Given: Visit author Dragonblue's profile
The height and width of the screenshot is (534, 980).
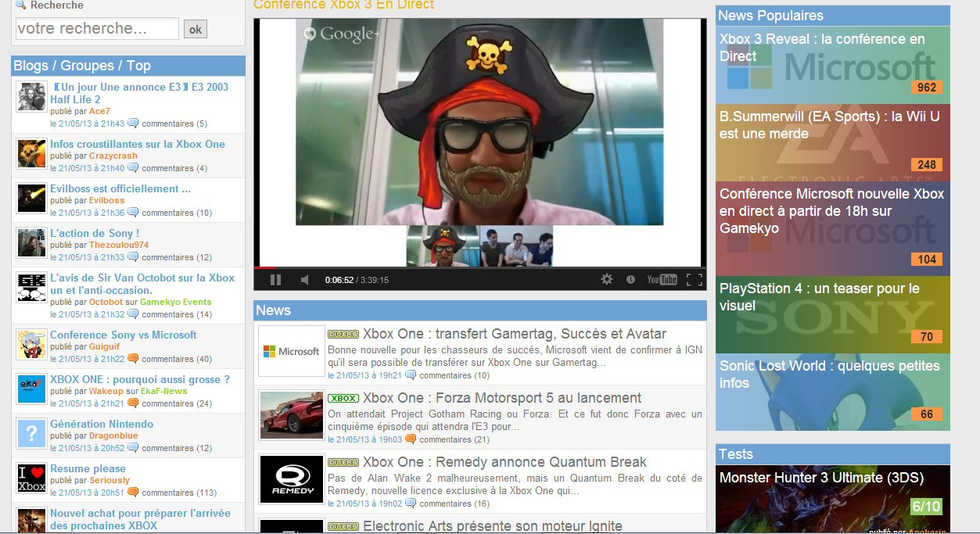Looking at the screenshot, I should point(113,435).
